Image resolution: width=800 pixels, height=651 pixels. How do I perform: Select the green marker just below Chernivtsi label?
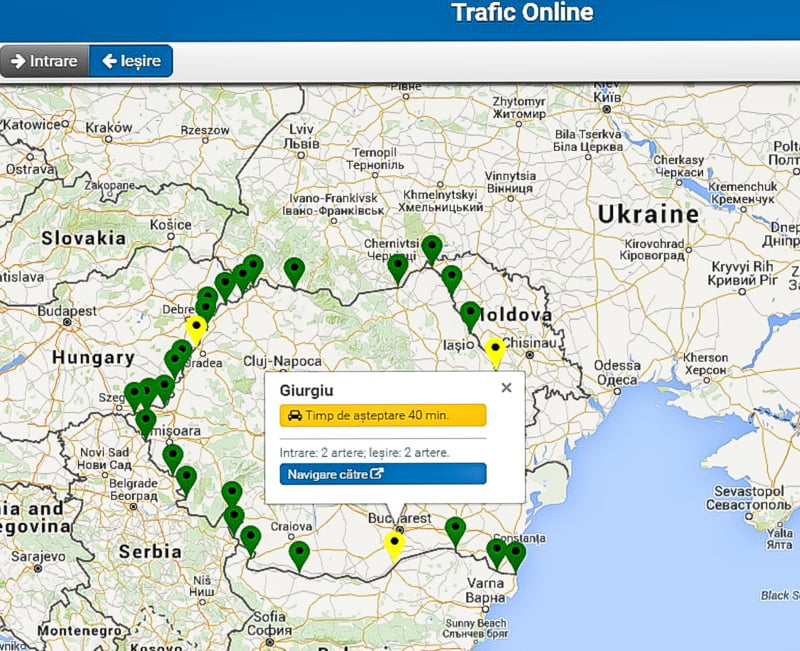[397, 269]
